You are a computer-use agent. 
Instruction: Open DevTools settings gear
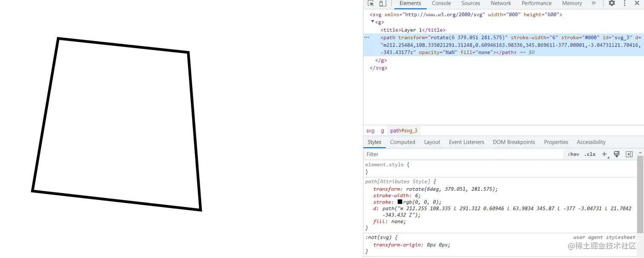(612, 3)
